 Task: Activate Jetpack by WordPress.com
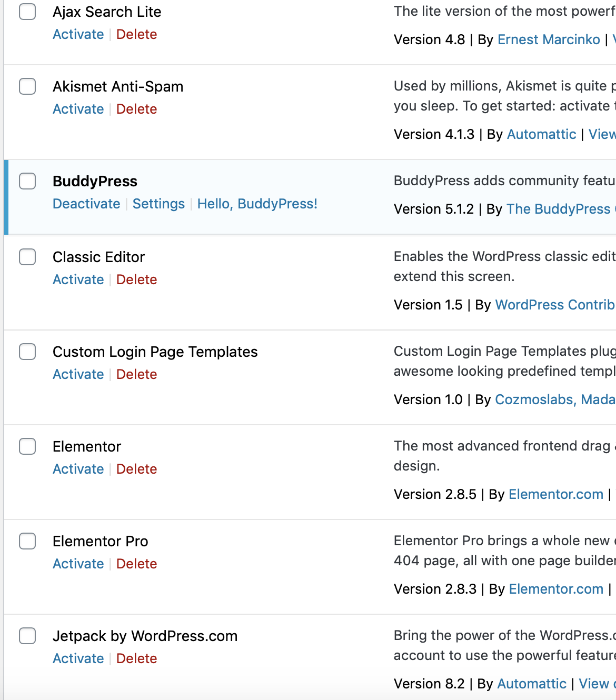coord(78,658)
